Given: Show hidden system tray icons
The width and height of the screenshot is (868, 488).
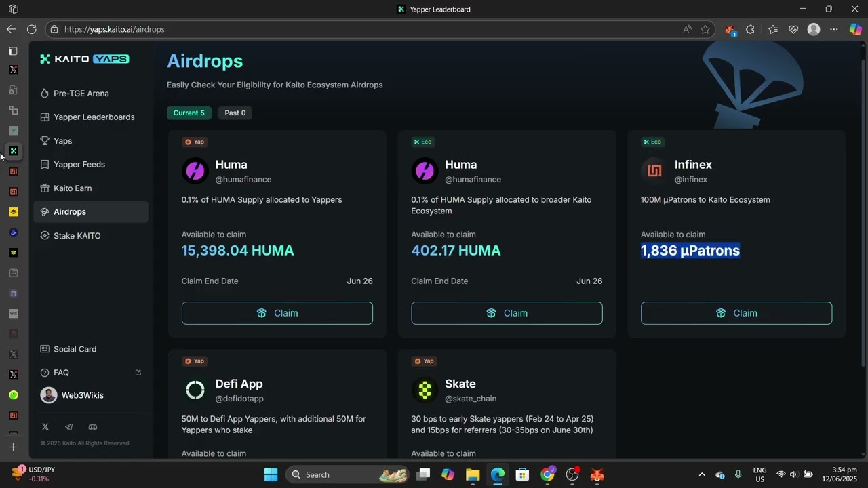Looking at the screenshot, I should pos(701,474).
